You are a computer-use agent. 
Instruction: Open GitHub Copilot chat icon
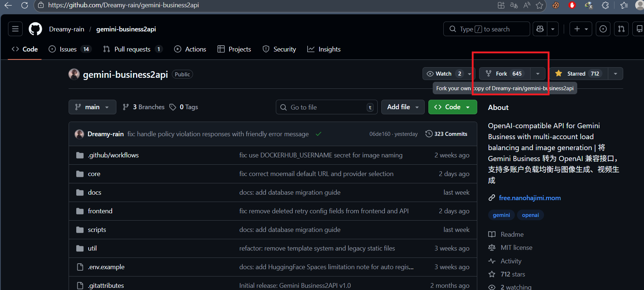540,29
